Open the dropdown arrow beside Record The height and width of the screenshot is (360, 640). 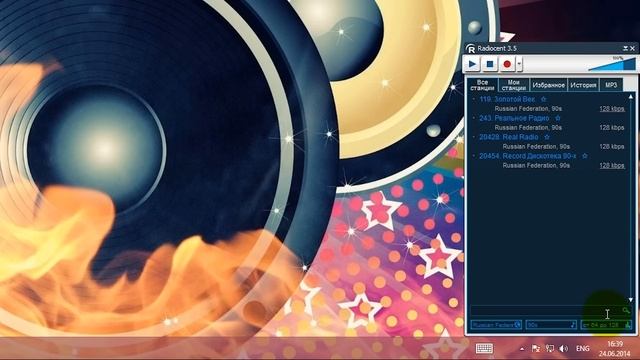tap(519, 64)
